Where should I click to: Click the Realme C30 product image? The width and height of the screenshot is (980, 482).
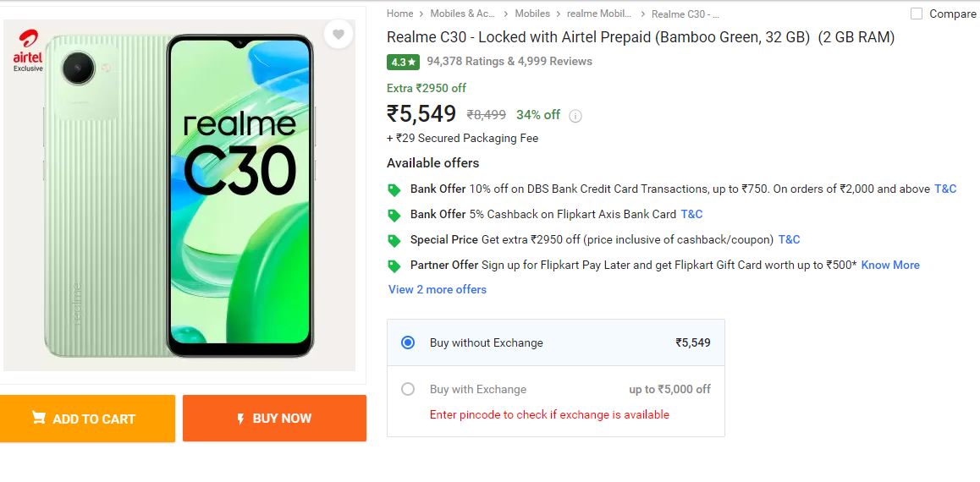[179, 194]
